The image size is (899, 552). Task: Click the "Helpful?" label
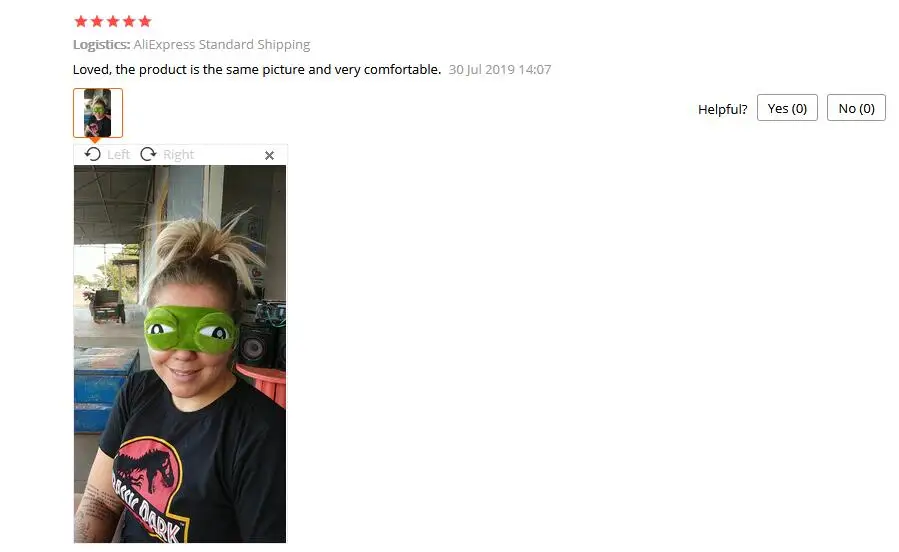point(722,109)
